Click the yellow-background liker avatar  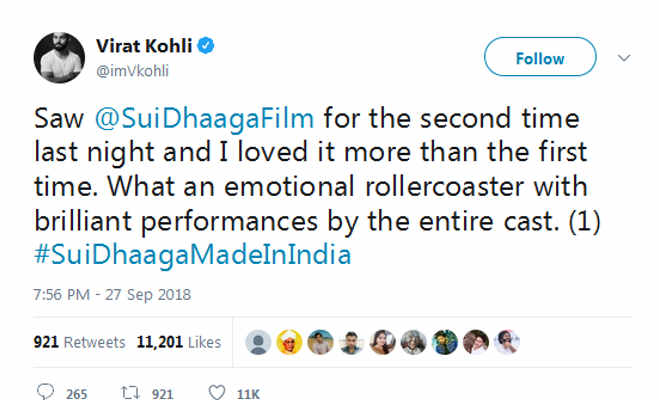290,342
